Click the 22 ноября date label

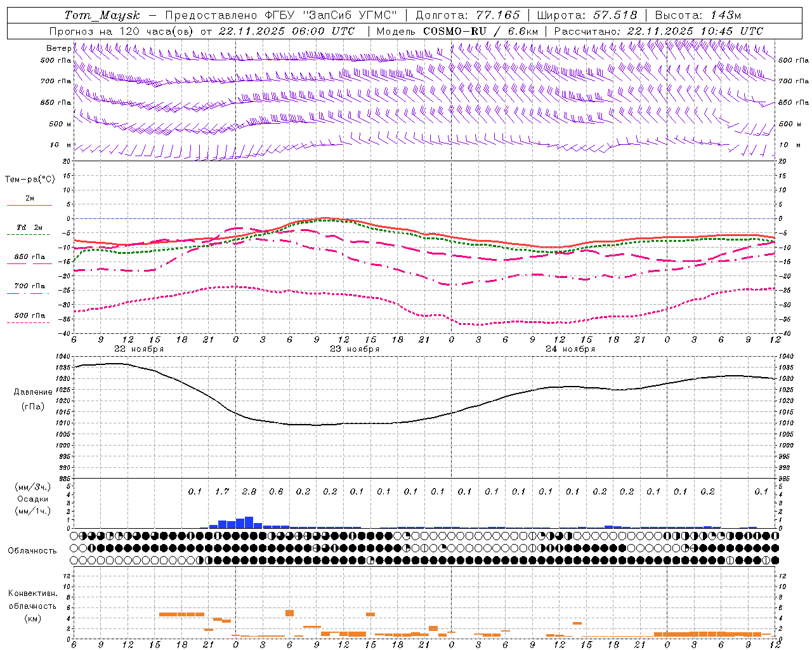tap(139, 349)
